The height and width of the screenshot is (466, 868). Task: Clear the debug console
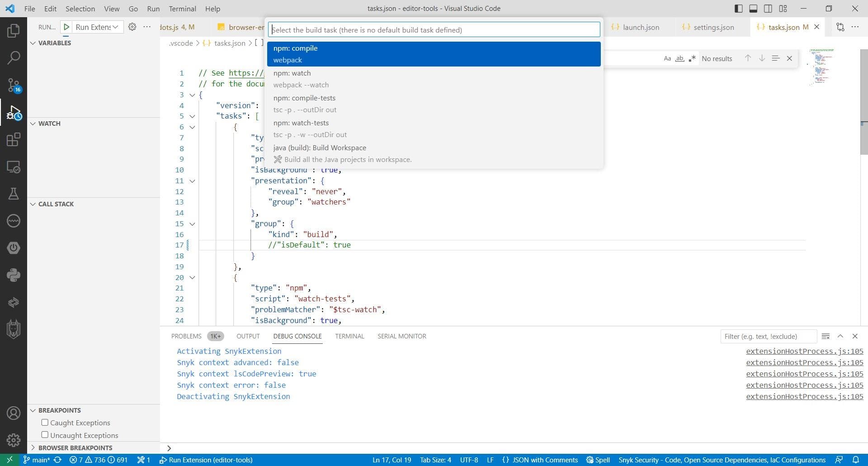pyautogui.click(x=826, y=336)
